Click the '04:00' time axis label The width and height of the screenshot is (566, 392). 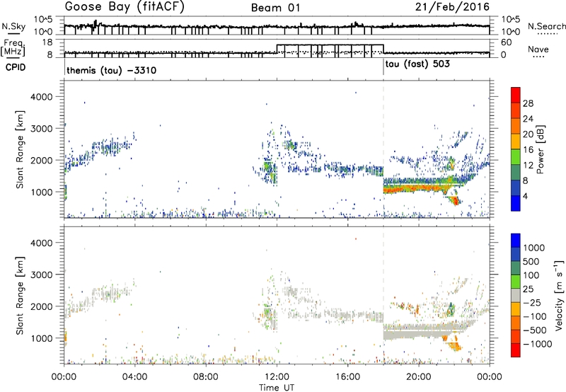[135, 377]
